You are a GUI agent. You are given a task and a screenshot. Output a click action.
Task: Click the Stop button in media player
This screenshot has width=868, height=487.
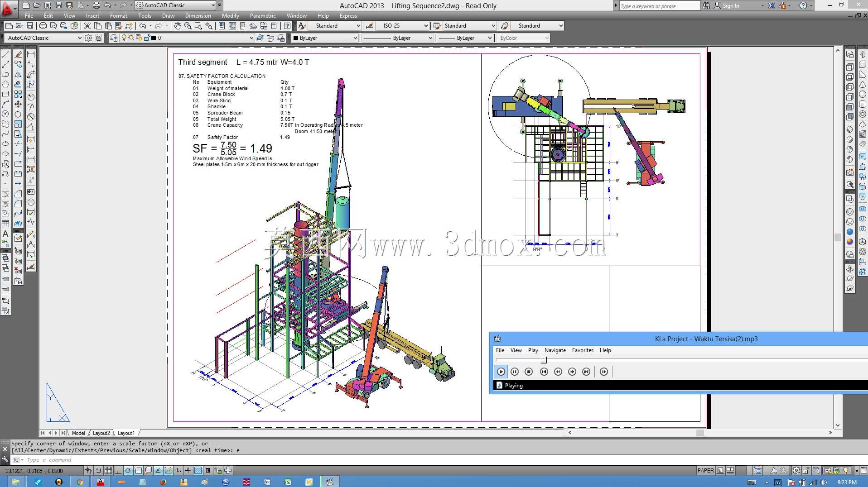(529, 372)
